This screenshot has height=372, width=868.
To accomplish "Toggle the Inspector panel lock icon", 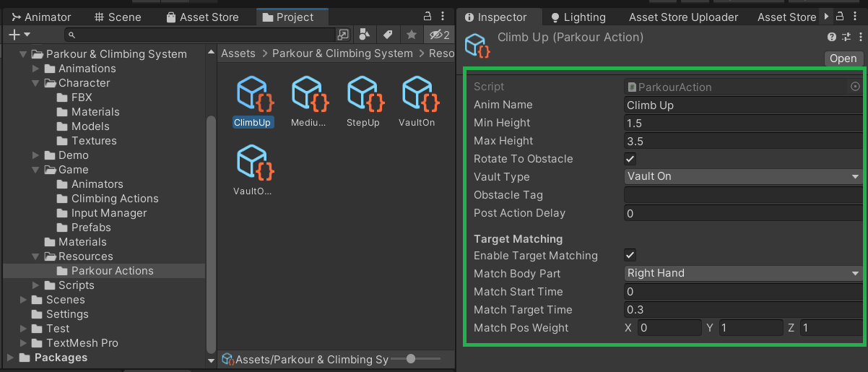I will coord(841,16).
